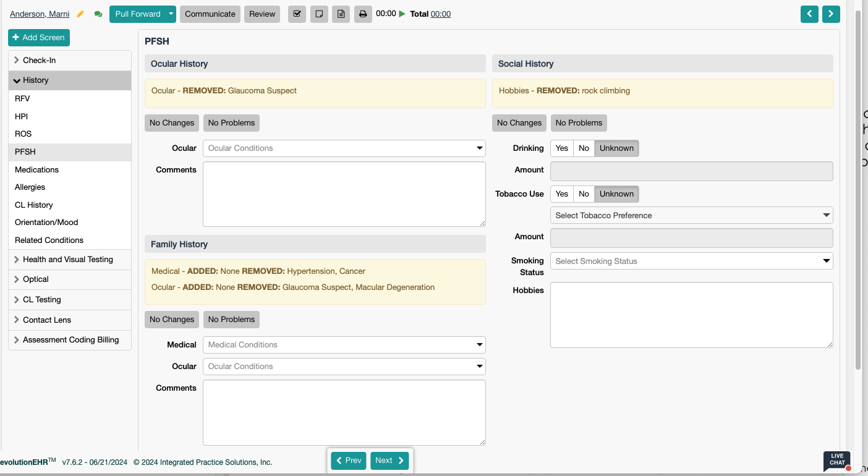This screenshot has height=476, width=868.
Task: Click the Hobbies text area
Action: (x=692, y=315)
